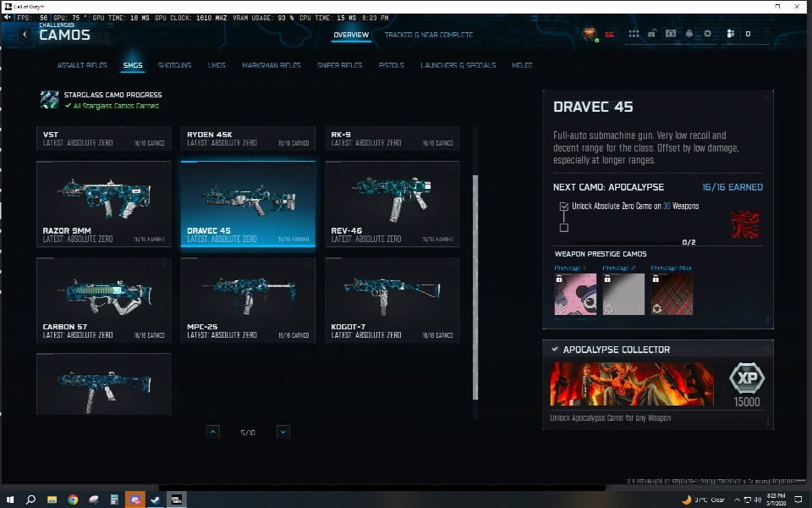Launch Google Chrome from the taskbar
Image resolution: width=812 pixels, height=508 pixels.
pos(73,500)
